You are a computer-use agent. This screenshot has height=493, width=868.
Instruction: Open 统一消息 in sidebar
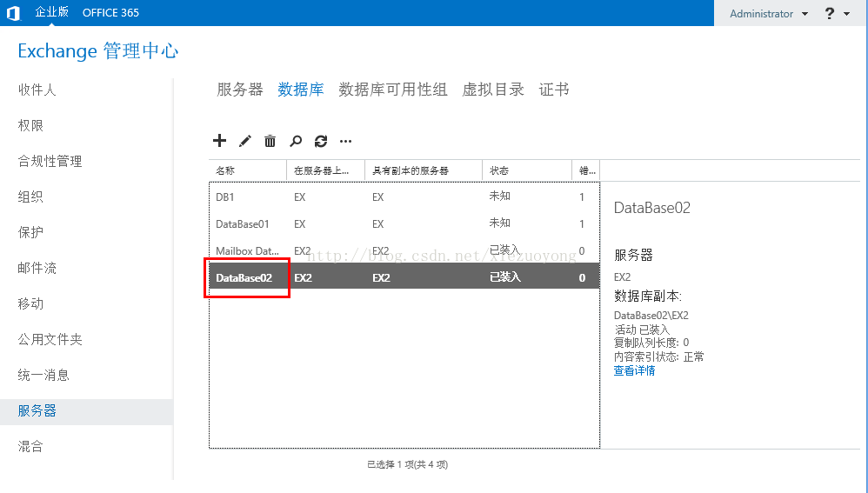click(x=43, y=375)
